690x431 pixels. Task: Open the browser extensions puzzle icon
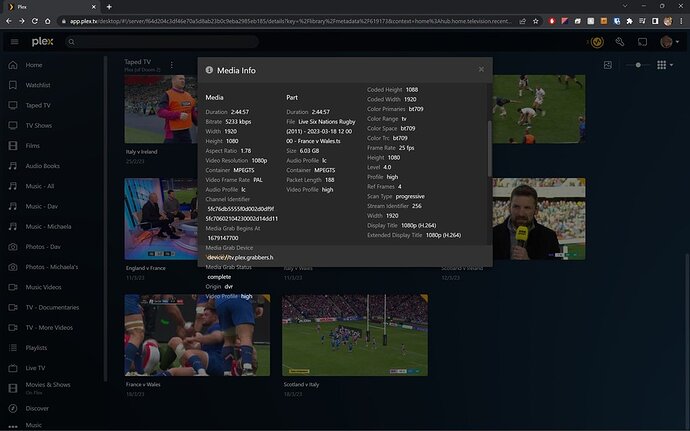630,21
